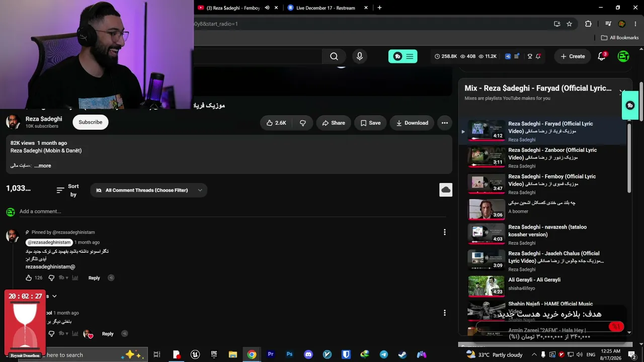
Task: Open the pinned comment's three-dot menu
Action: 445,232
